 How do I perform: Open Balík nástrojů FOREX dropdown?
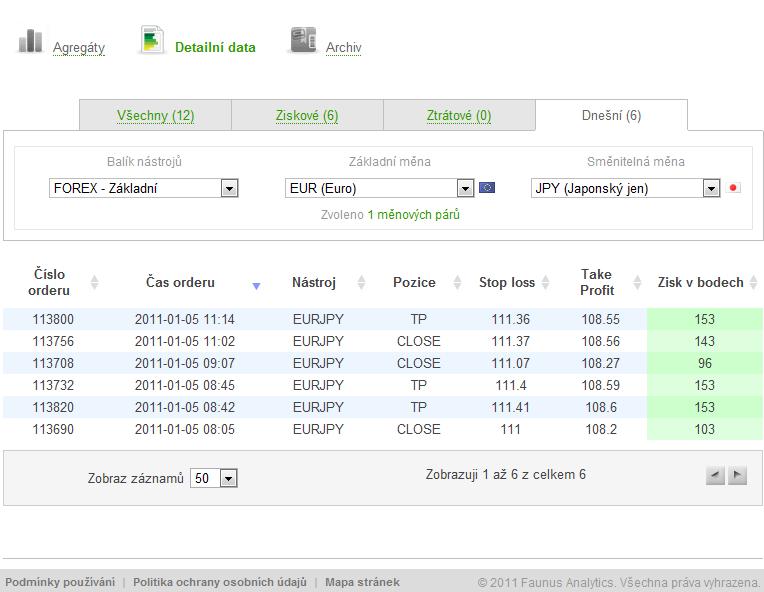tap(143, 188)
